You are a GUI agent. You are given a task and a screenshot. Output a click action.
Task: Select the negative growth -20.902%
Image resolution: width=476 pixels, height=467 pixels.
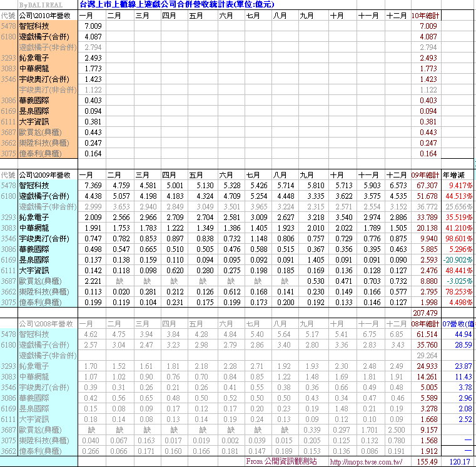click(x=457, y=259)
